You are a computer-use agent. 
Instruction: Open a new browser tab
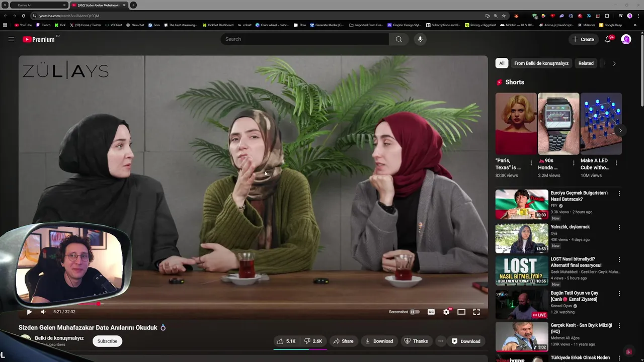click(x=133, y=5)
